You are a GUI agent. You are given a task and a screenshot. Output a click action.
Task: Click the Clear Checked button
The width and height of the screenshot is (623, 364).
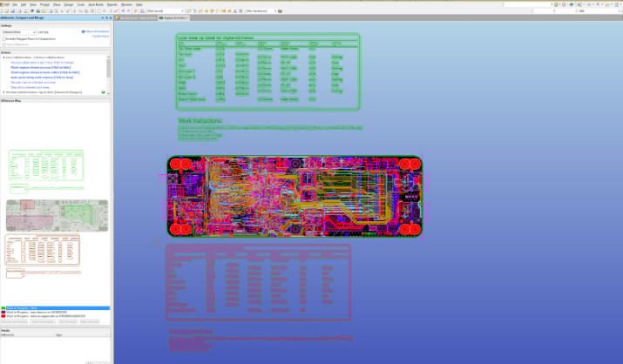(x=90, y=321)
